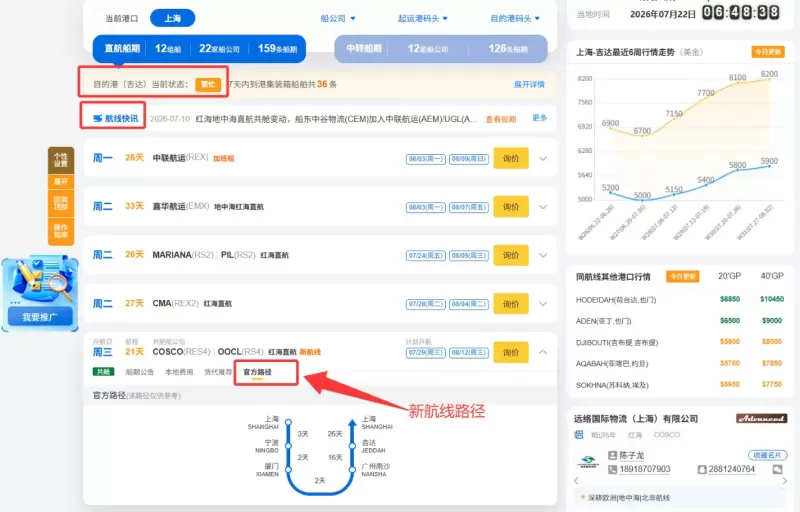Select the 08/12(周三) date on COSCO row

469,352
